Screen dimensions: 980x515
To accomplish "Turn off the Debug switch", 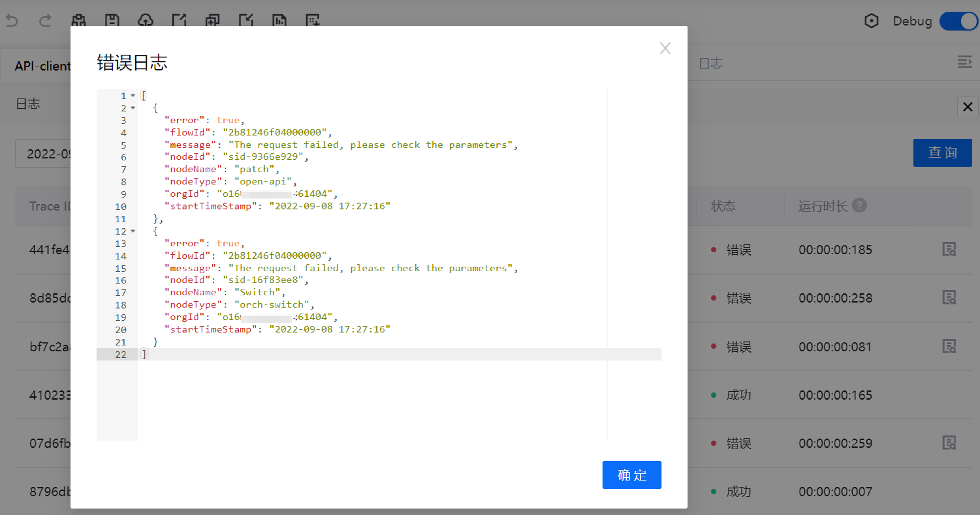I will point(958,21).
